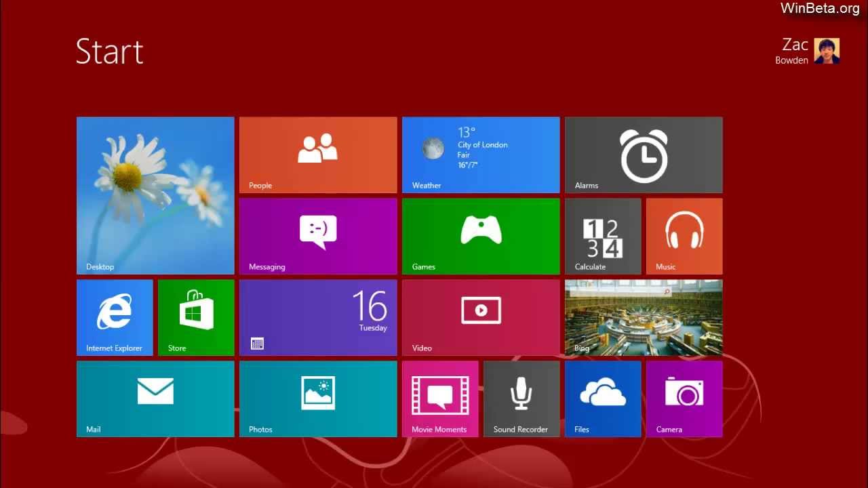Open the Weather tile for City of London

coord(481,155)
